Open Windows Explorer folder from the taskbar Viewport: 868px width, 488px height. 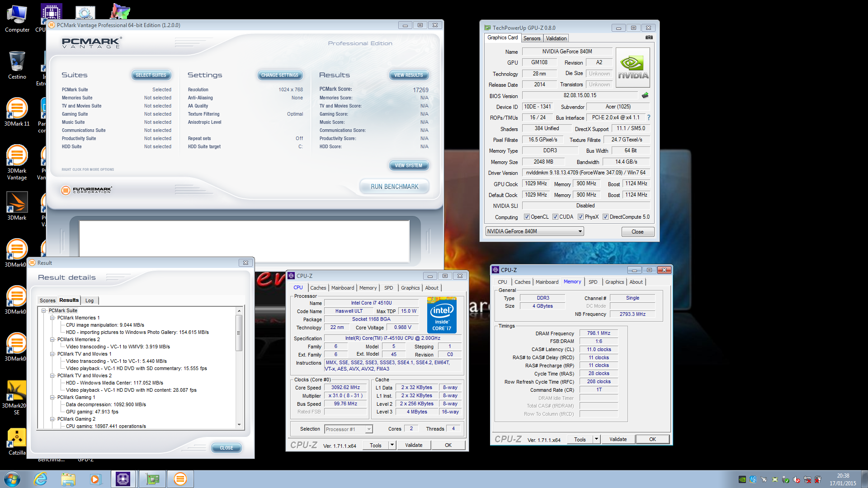click(x=68, y=479)
